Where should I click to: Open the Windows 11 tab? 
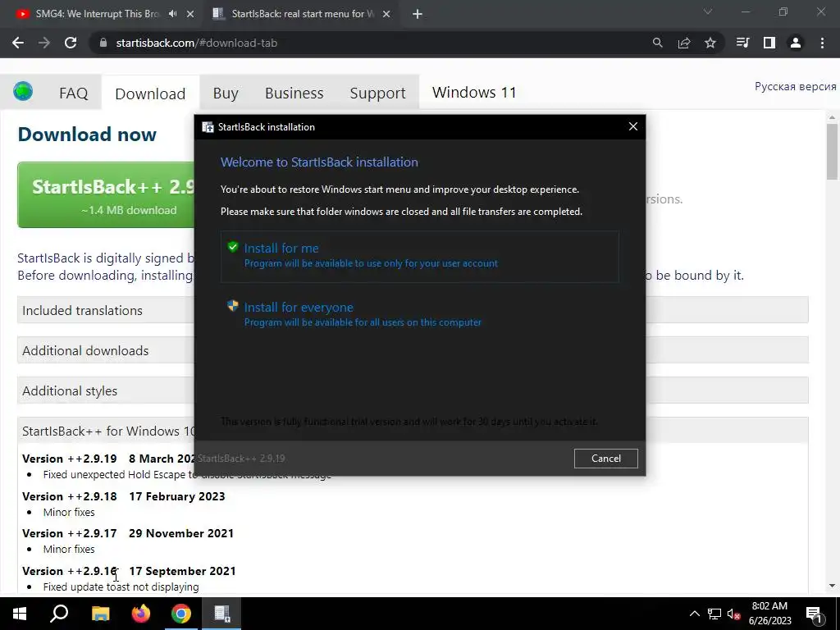point(474,93)
